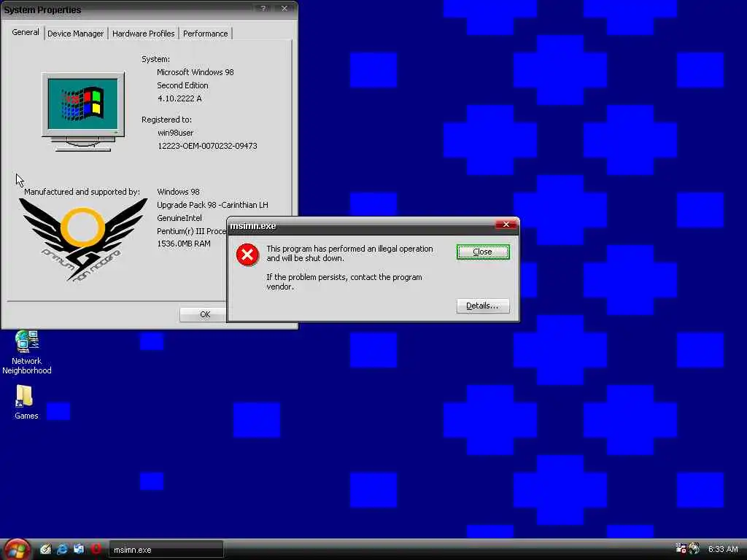Switch to the Device Manager tab
Image resolution: width=747 pixels, height=560 pixels.
pyautogui.click(x=75, y=34)
